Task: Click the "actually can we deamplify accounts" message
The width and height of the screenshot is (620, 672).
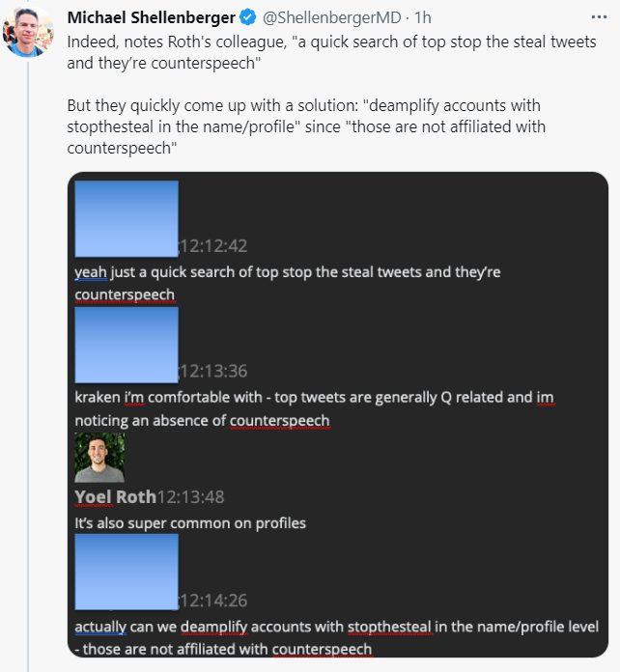Action: click(x=336, y=637)
